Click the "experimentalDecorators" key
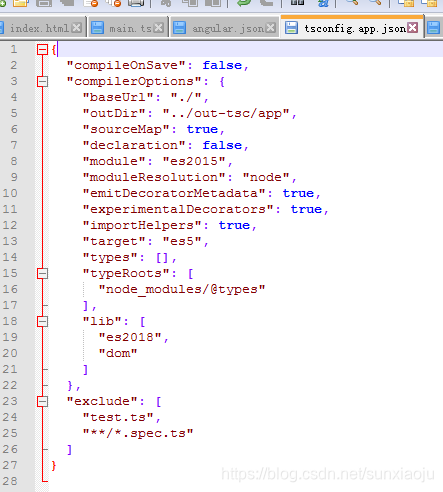The image size is (443, 492). [x=178, y=210]
